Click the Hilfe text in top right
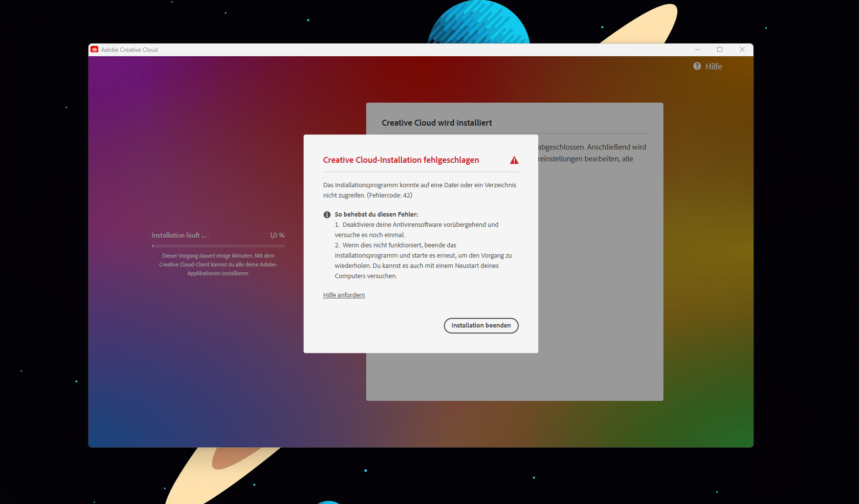 coord(714,66)
